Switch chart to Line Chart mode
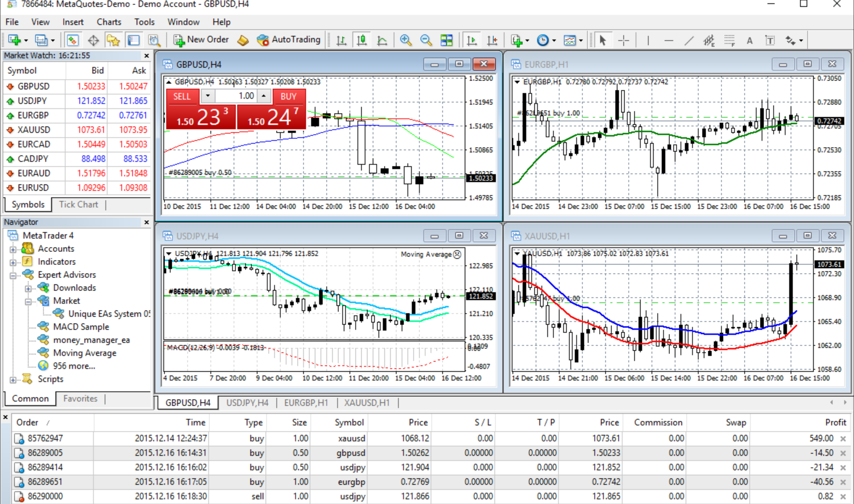The height and width of the screenshot is (504, 854). (382, 40)
